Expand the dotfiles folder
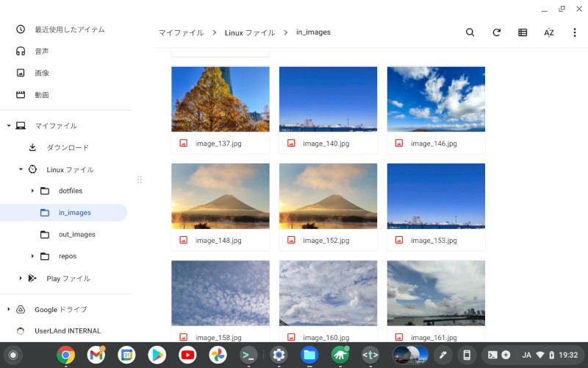 coord(32,191)
